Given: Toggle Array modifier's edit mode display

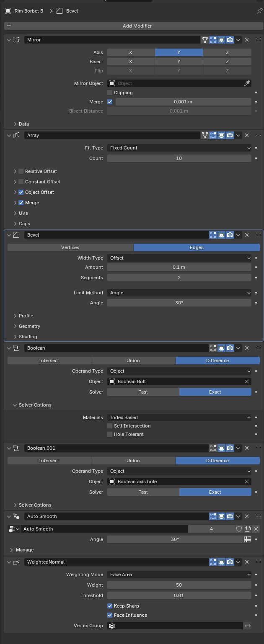Looking at the screenshot, I should [x=213, y=135].
